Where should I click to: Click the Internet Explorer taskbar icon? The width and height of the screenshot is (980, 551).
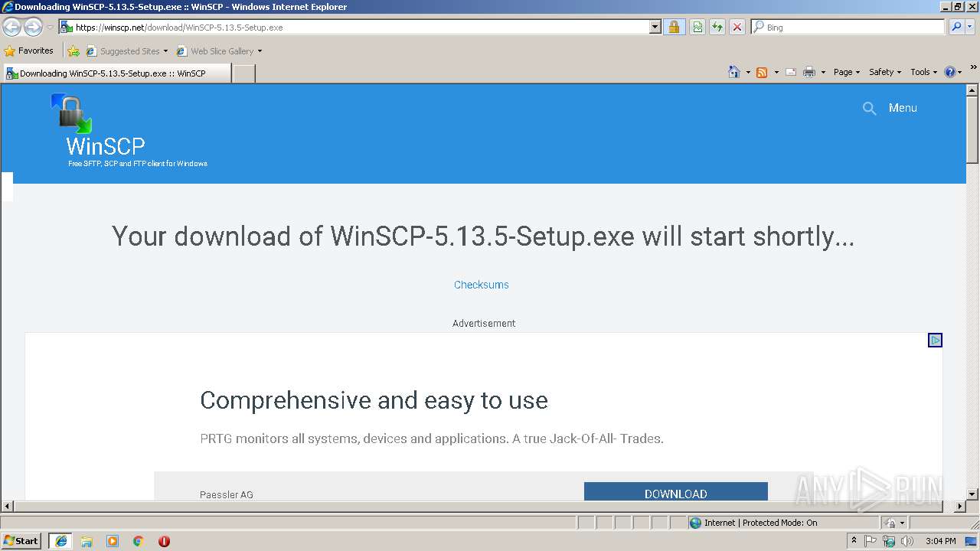60,541
